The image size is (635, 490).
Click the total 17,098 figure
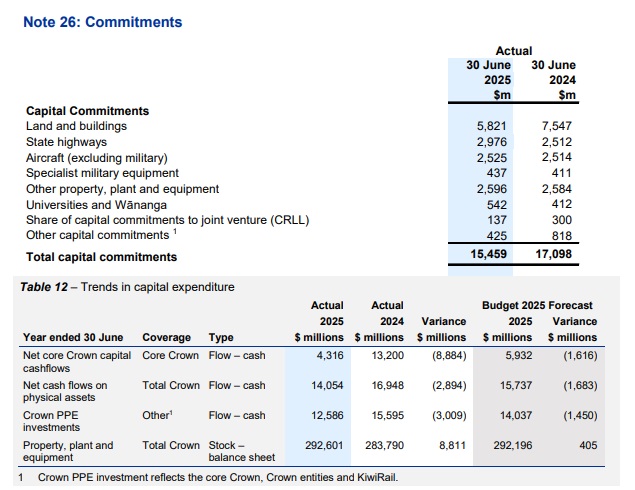tap(554, 254)
